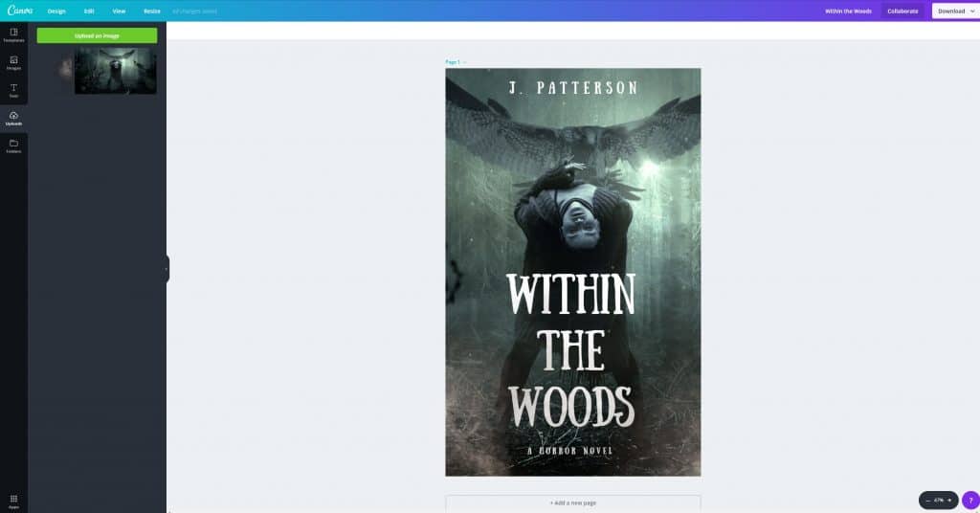Image resolution: width=980 pixels, height=513 pixels.
Task: Open the Templates sidebar panel
Action: pyautogui.click(x=13, y=35)
